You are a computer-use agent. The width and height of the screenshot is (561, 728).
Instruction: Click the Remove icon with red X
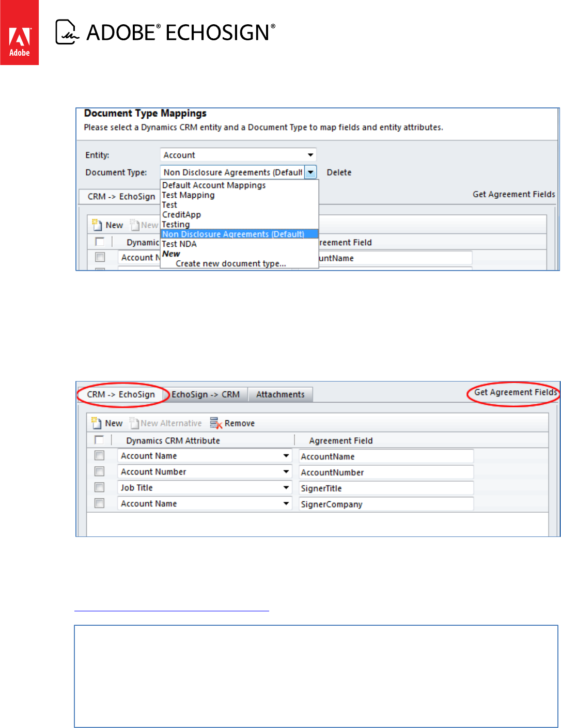pos(216,423)
